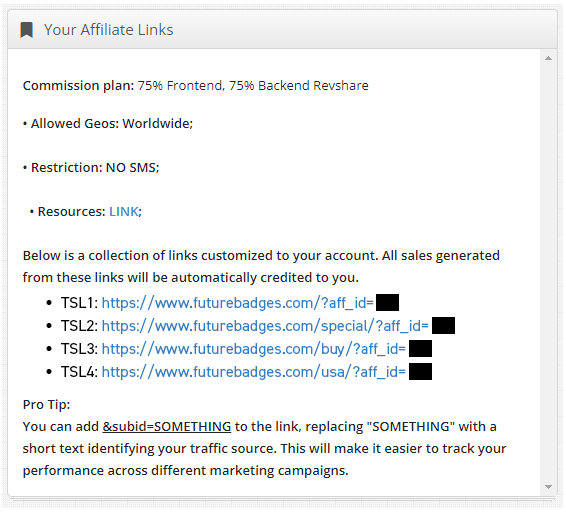The image size is (566, 513).
Task: Click the Pro Tip heading
Action: pyautogui.click(x=46, y=405)
